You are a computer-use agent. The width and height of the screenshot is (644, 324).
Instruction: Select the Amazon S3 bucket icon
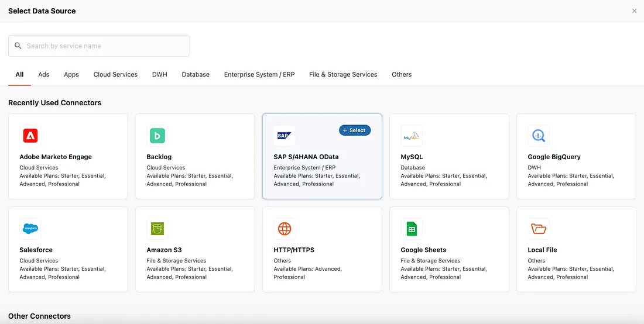click(157, 229)
